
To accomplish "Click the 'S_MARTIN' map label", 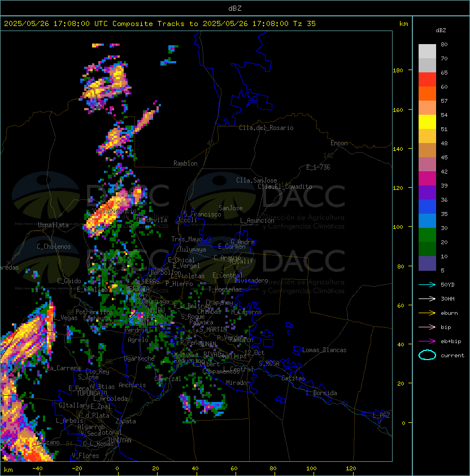I will coord(214,330).
